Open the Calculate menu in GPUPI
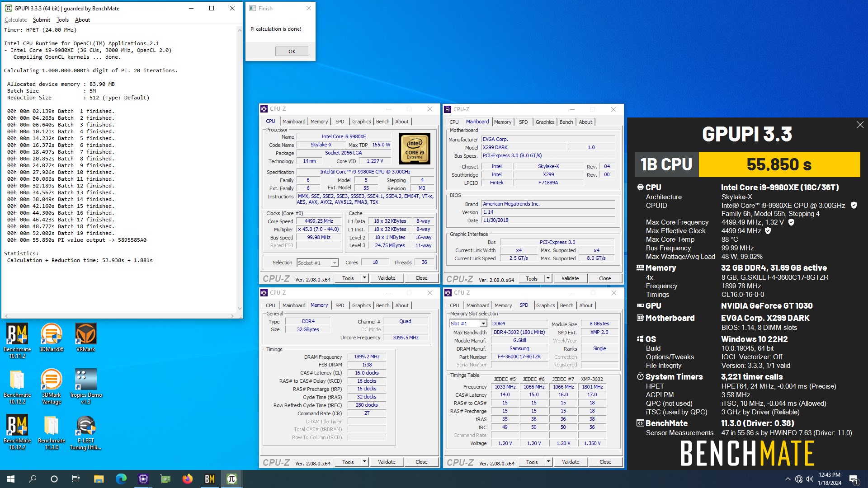The image size is (868, 488). (15, 20)
